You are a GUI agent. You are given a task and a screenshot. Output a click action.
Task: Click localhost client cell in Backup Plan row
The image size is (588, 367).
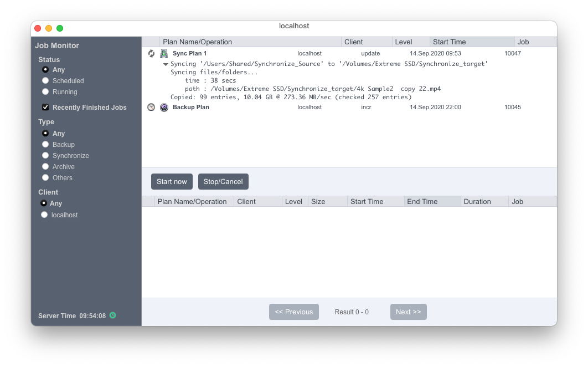[x=310, y=107]
